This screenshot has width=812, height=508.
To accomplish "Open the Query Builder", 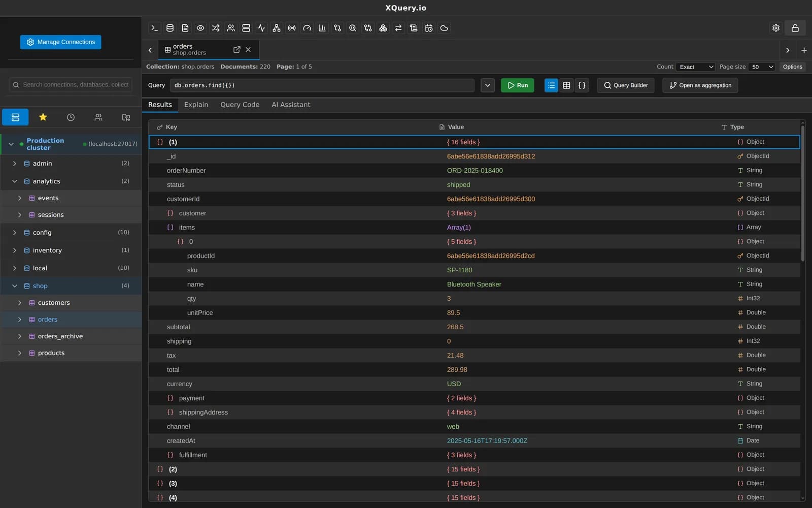I will coord(626,85).
